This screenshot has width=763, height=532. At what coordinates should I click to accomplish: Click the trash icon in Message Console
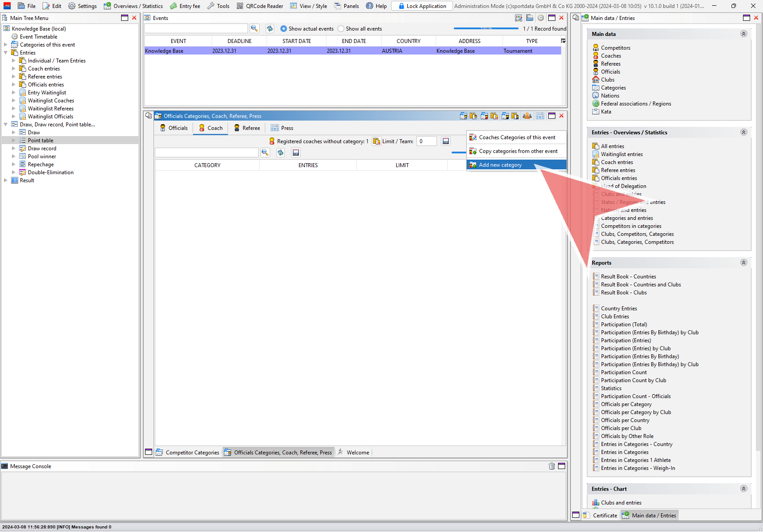551,466
